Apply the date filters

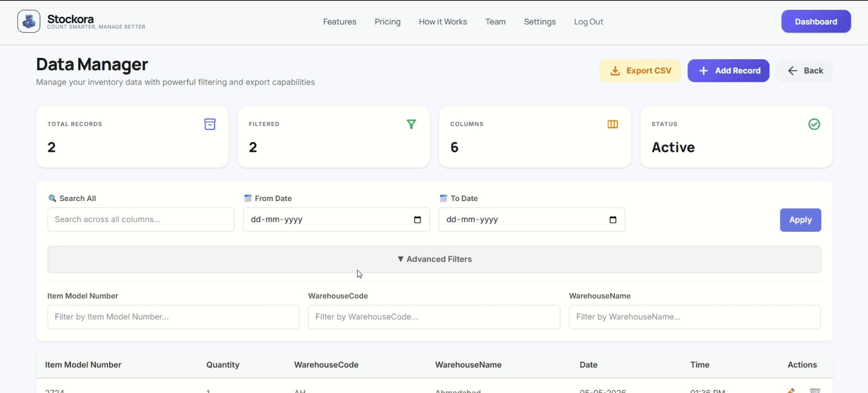(800, 220)
